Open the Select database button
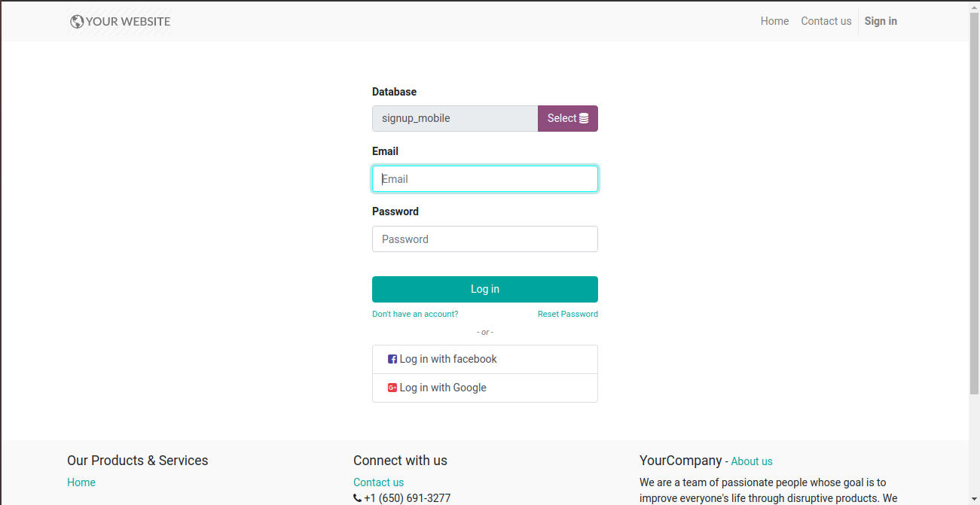 tap(568, 118)
